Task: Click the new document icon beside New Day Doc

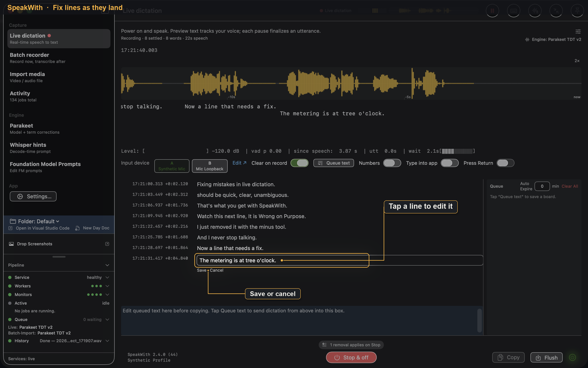Action: [77, 228]
